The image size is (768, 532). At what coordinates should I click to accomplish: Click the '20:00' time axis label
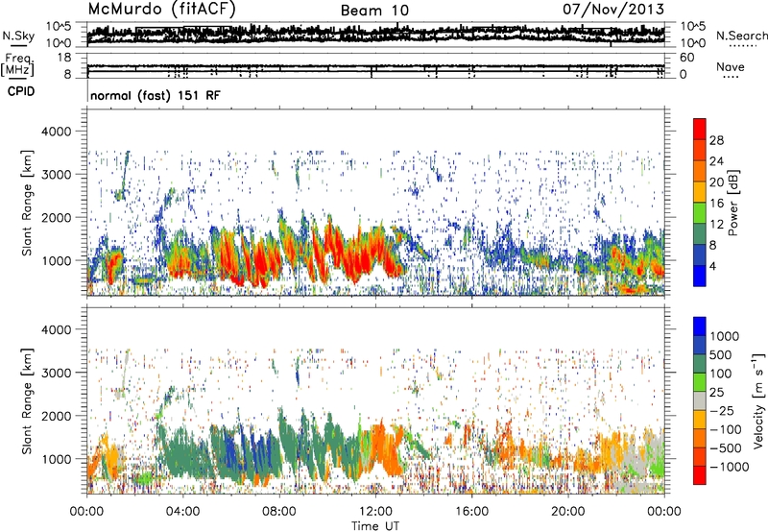pos(567,511)
